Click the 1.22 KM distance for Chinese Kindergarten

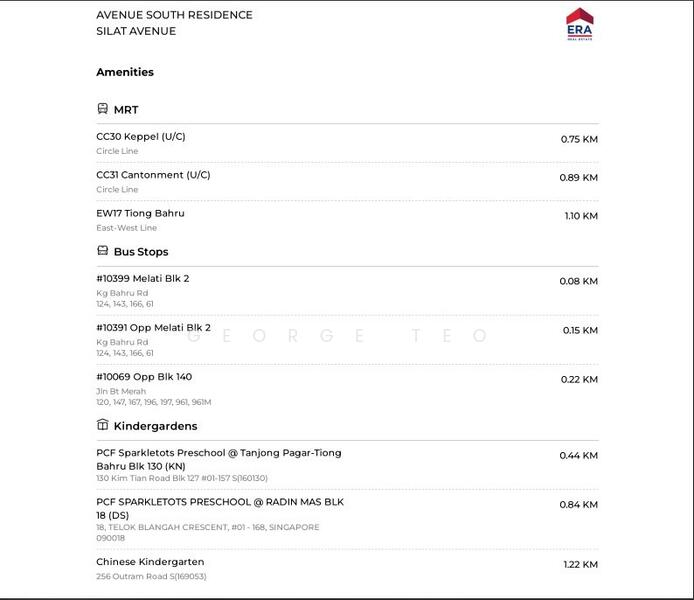[580, 565]
